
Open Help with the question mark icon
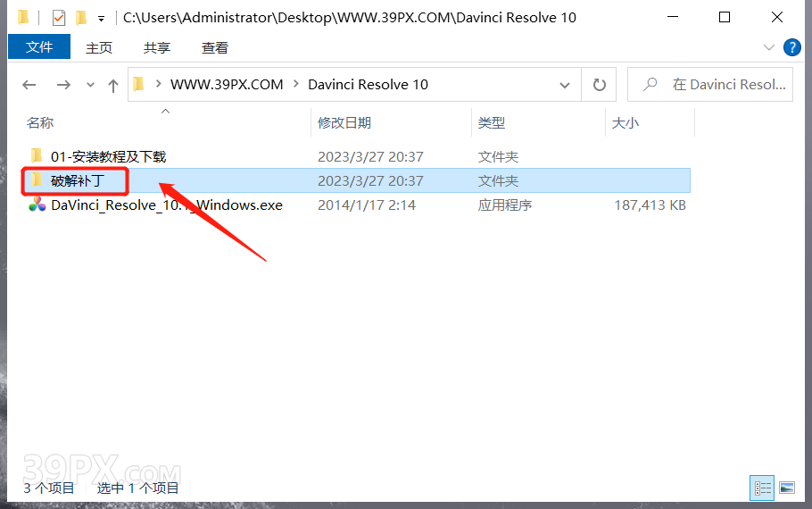(791, 47)
